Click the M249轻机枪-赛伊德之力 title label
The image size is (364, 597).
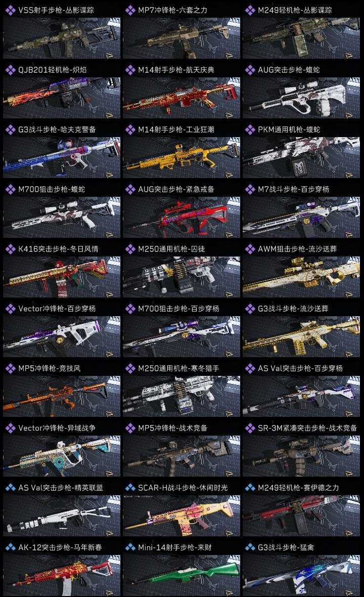(x=298, y=488)
